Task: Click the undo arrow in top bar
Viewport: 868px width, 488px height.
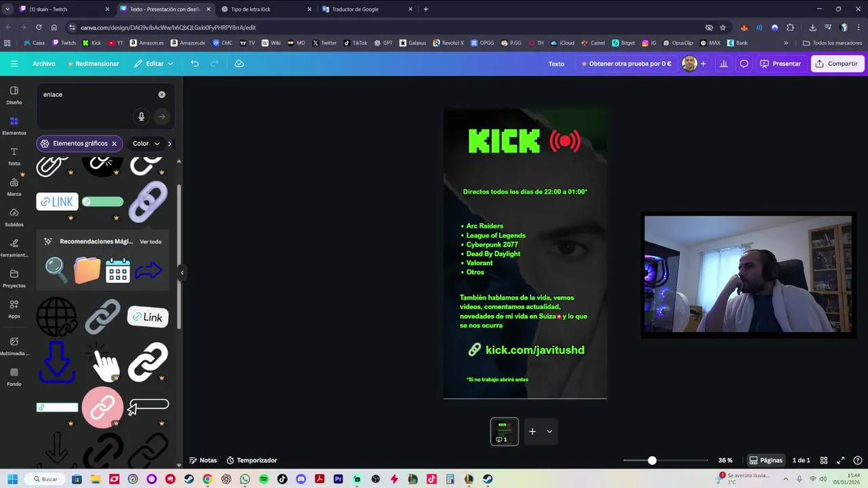Action: click(x=195, y=64)
